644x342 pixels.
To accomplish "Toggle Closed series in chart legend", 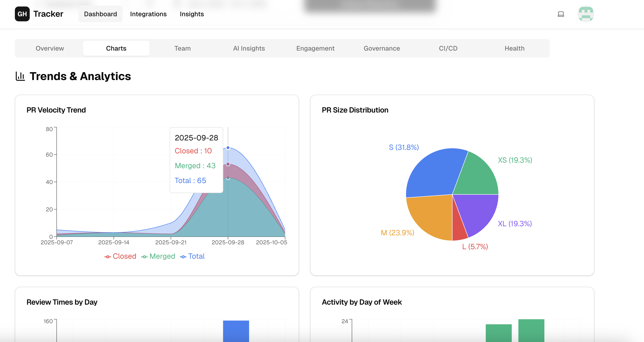I will pos(124,256).
